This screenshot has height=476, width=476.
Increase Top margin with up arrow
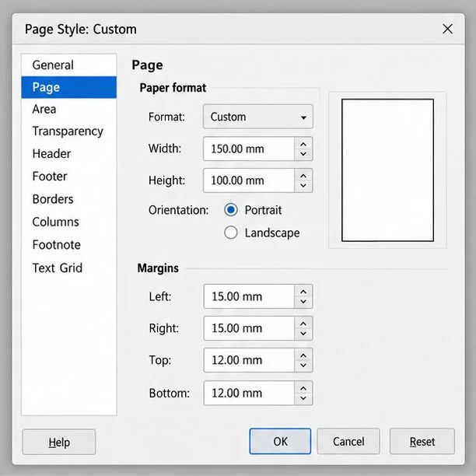(x=303, y=355)
